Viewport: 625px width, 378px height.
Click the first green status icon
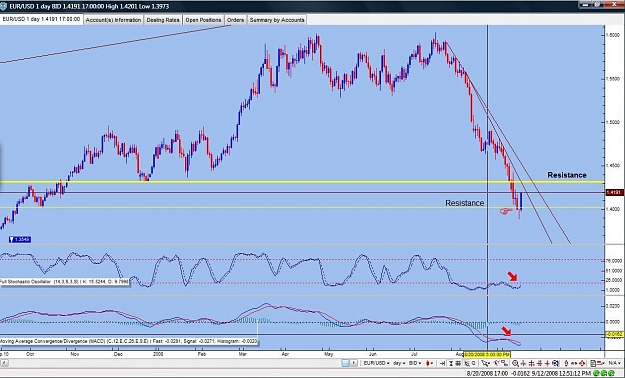pos(596,373)
